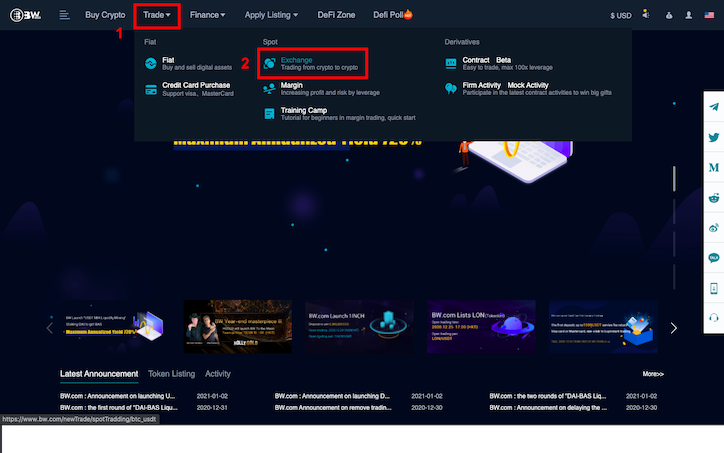Open 'the two rounds of DAI-BAS Liq...' item

(x=548, y=396)
